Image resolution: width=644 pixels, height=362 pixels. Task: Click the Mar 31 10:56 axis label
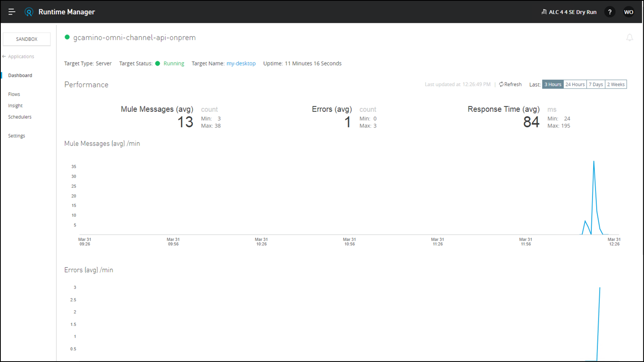(349, 241)
